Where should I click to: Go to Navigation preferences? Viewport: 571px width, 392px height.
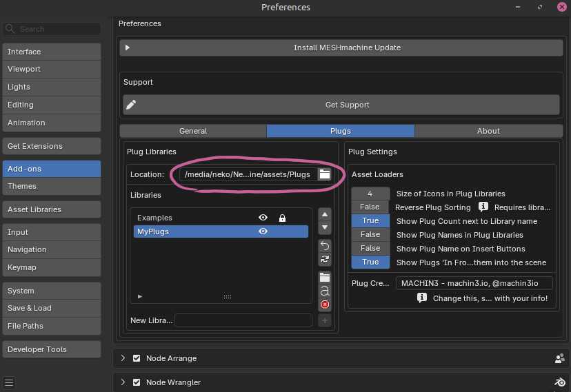click(52, 249)
